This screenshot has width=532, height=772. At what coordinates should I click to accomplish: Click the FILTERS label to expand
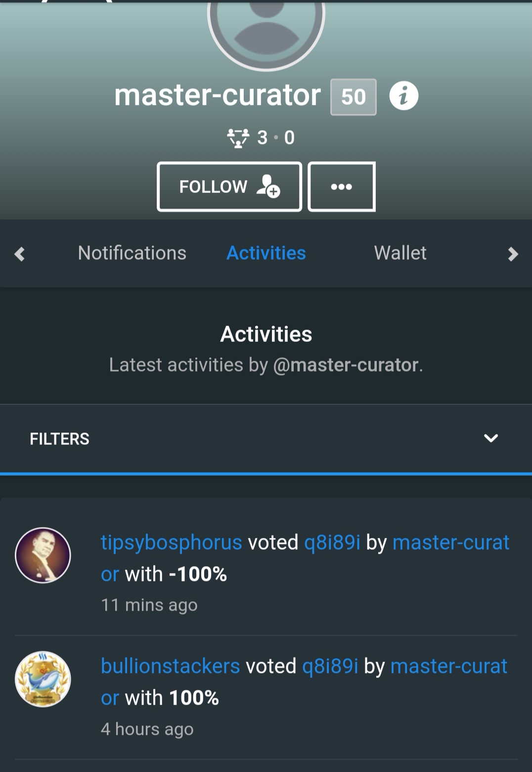pos(59,439)
